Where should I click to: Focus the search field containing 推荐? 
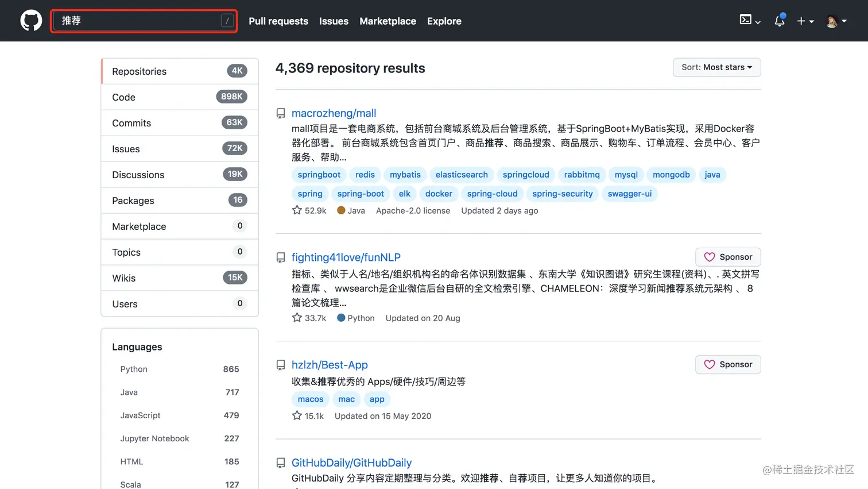[x=144, y=21]
